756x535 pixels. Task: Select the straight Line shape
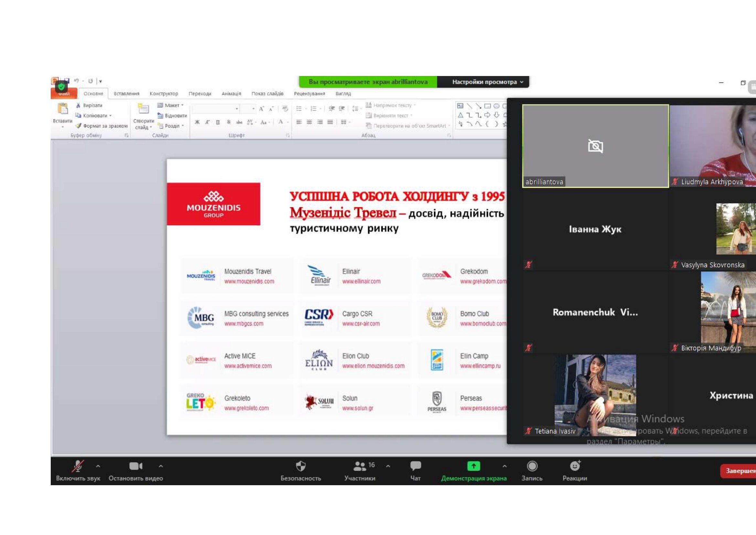[470, 106]
